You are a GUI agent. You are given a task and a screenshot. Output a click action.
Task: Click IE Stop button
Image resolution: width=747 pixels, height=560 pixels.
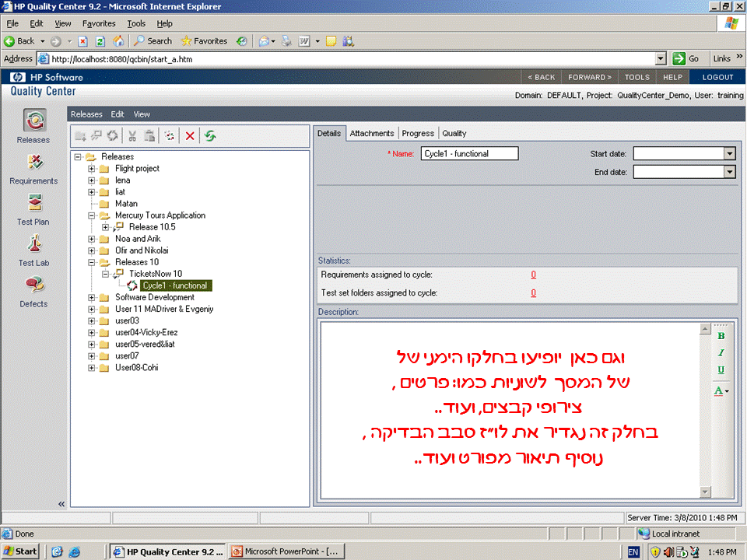click(x=83, y=41)
